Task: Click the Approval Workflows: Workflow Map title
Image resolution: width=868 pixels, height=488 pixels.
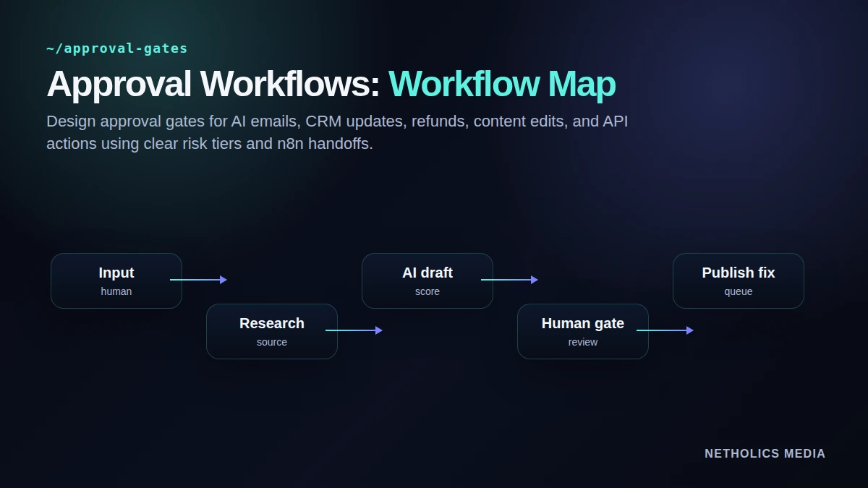Action: coord(331,84)
